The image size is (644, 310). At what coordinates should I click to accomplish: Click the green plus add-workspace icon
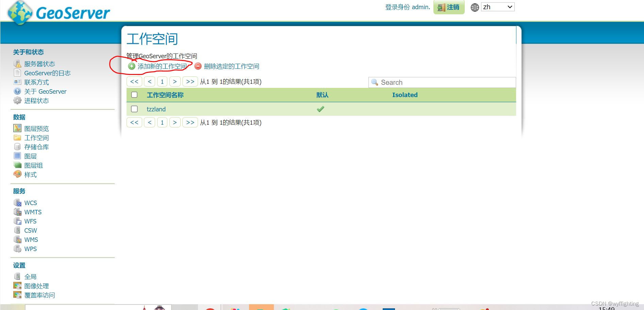coord(132,66)
